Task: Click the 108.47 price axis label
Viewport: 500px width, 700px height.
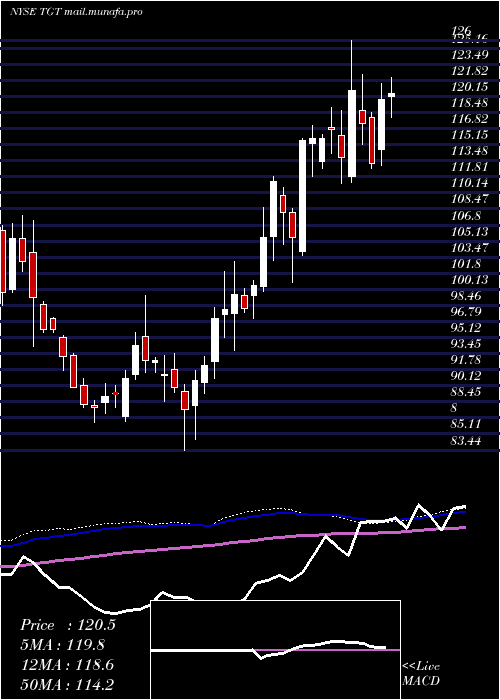Action: (x=469, y=200)
